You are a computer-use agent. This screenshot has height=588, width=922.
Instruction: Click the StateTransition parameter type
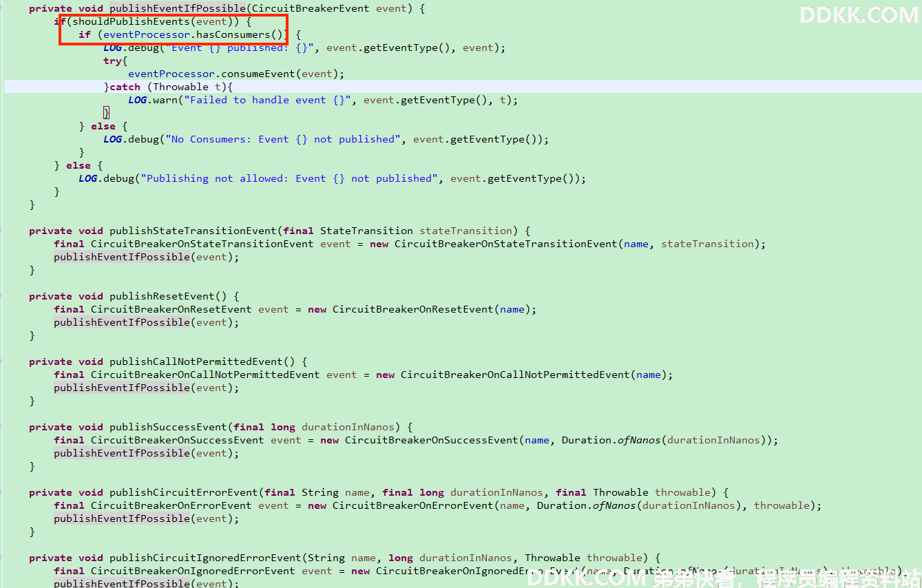(x=366, y=231)
